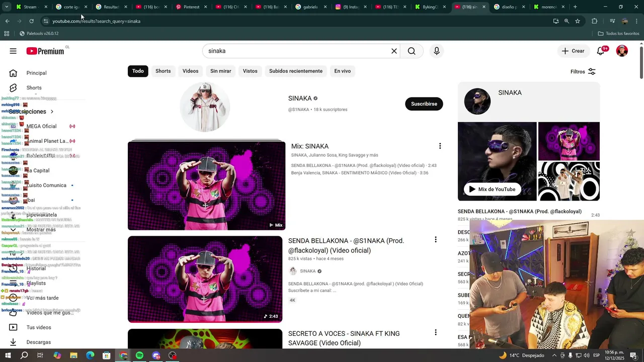Open the Crear create menu
Image resolution: width=644 pixels, height=362 pixels.
[x=573, y=51]
